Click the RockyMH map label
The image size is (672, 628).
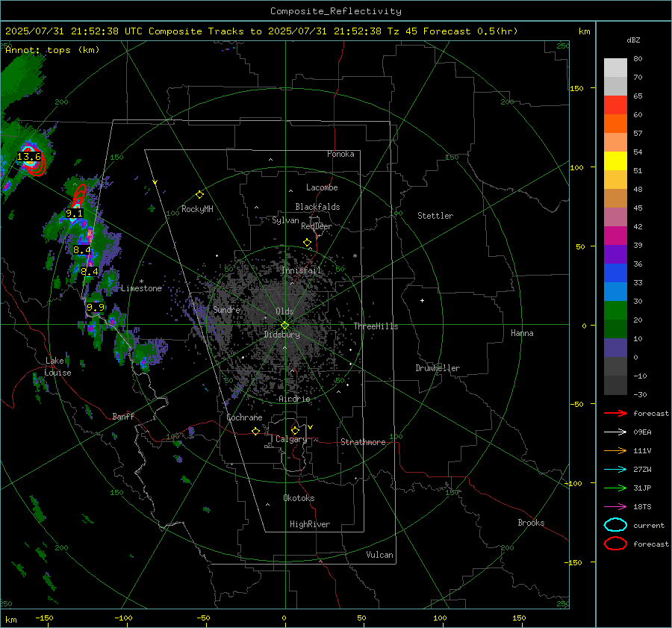point(197,209)
